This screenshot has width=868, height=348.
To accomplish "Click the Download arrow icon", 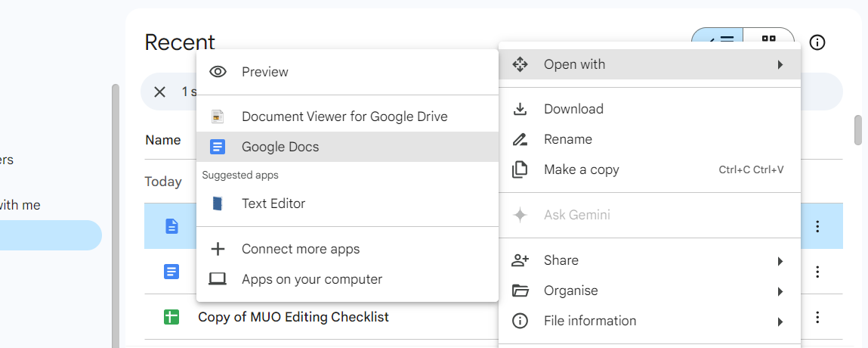I will (520, 109).
